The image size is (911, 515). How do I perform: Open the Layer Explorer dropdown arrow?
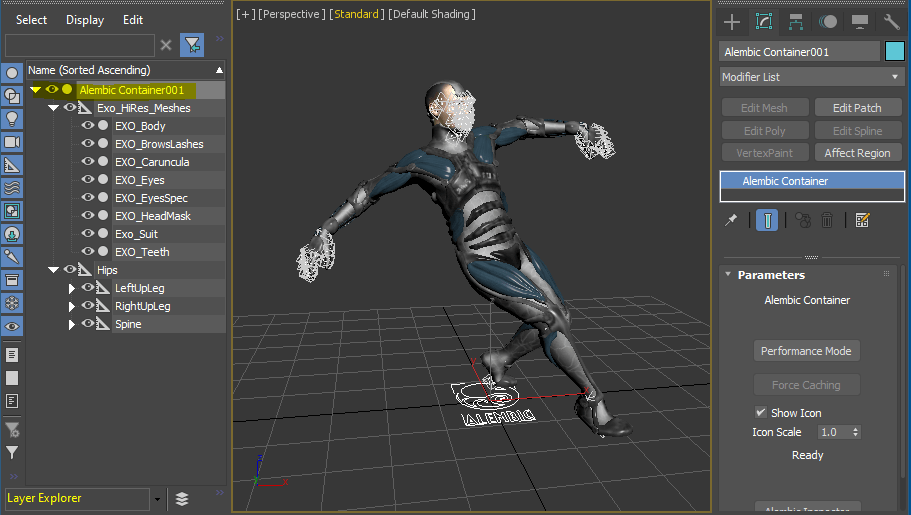coord(157,499)
